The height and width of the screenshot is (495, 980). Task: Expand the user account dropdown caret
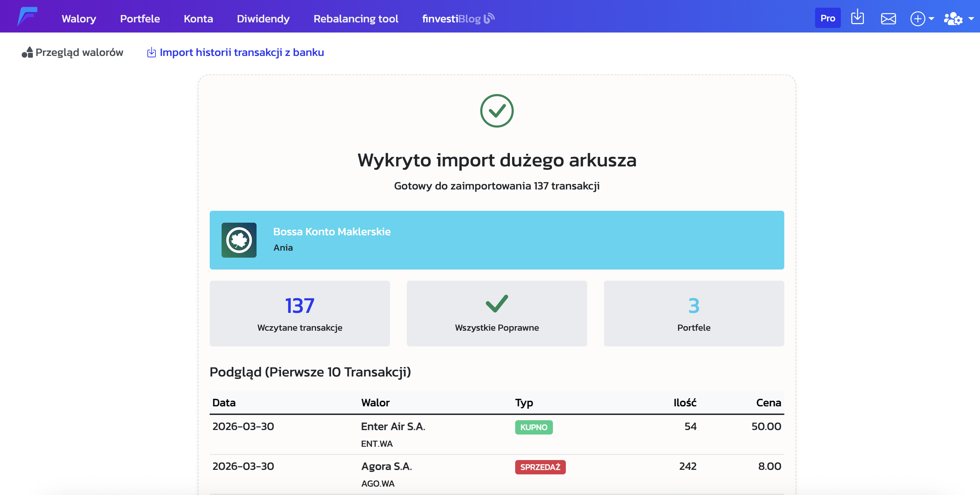971,18
